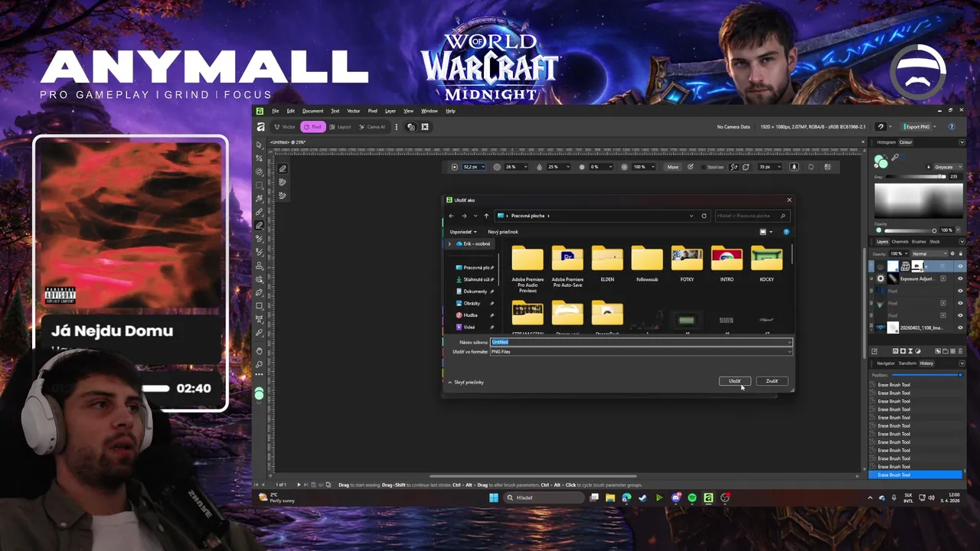Image resolution: width=980 pixels, height=551 pixels.
Task: Click the eyedropper icon in Colour panel
Action: (895, 157)
